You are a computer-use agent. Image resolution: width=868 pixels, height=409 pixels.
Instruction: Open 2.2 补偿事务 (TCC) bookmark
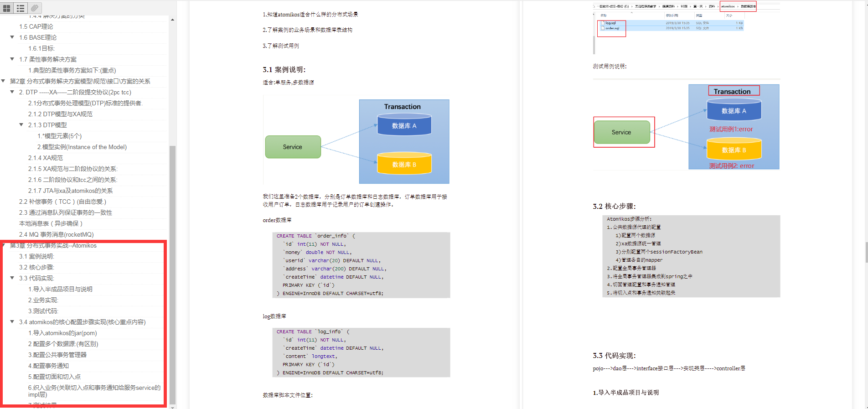[x=62, y=202]
